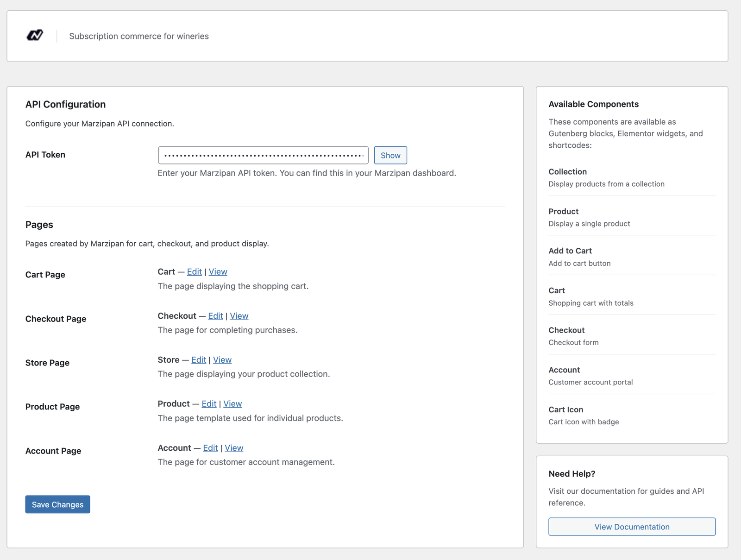
Task: Select the 'Subscription commerce for wineries' tagline
Action: [139, 36]
